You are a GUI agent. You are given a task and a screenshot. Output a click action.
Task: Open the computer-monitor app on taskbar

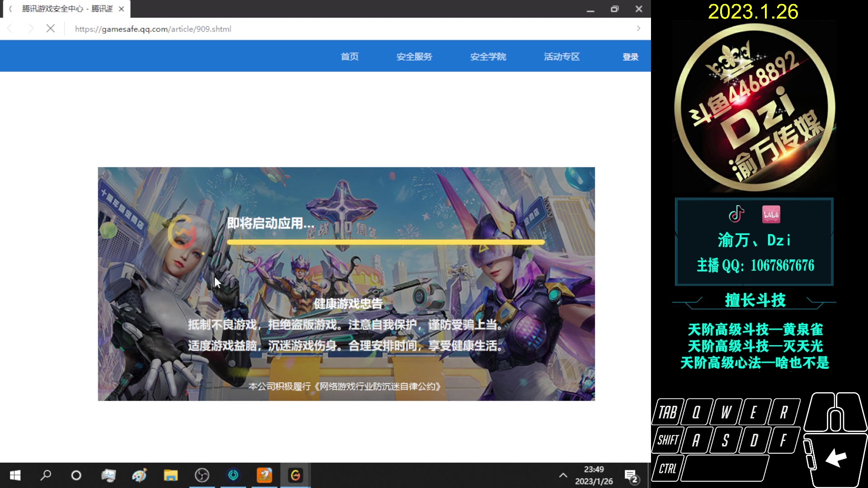(108, 475)
